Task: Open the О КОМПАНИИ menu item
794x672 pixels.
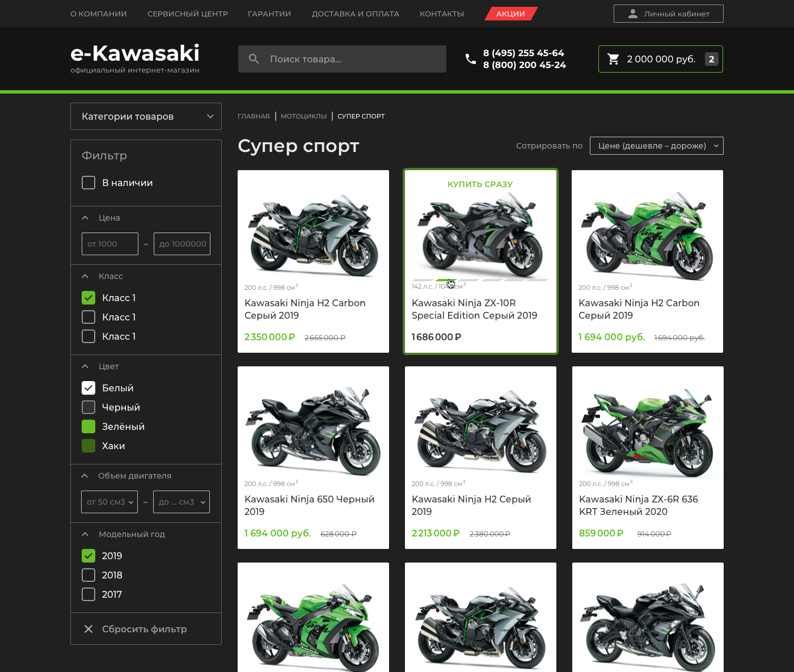Action: [x=99, y=14]
